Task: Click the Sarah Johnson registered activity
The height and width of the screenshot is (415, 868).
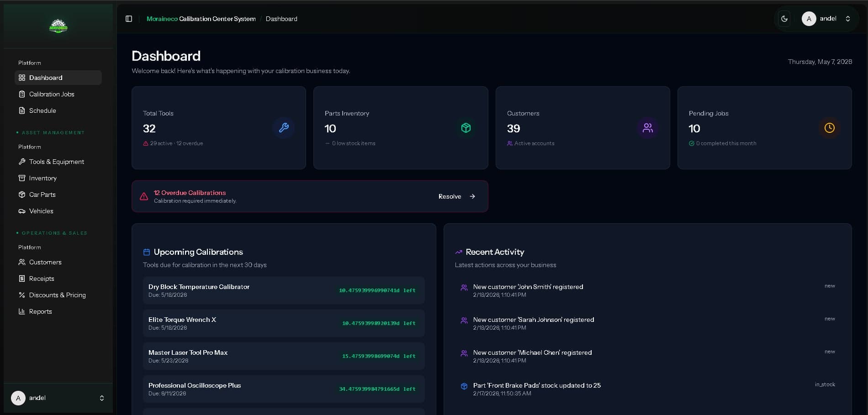Action: (x=647, y=323)
